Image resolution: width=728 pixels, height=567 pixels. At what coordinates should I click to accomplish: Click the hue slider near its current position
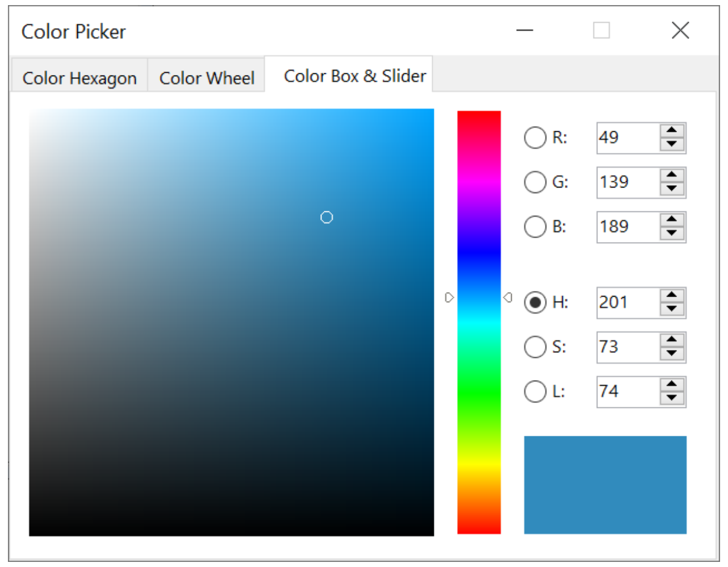[478, 297]
